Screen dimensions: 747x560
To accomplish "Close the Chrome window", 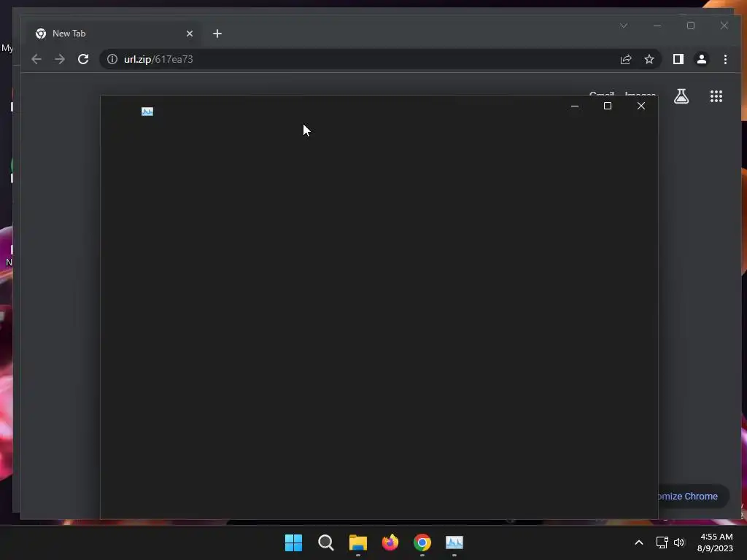I will point(724,26).
